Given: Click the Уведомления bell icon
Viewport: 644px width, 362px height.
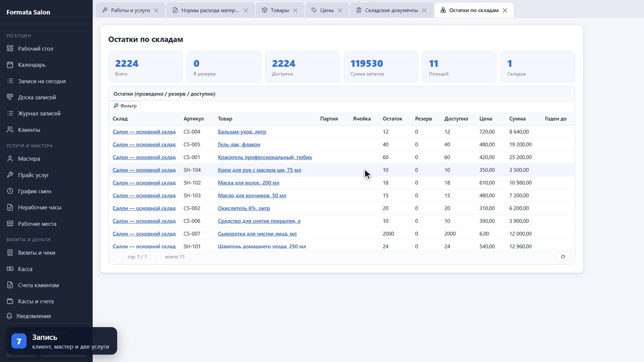Looking at the screenshot, I should click(9, 316).
